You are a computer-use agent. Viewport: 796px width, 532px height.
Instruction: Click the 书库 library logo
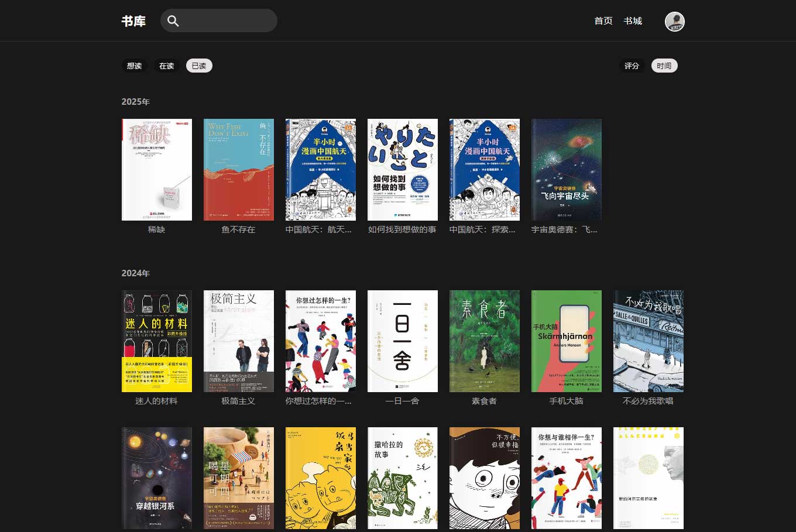(133, 21)
